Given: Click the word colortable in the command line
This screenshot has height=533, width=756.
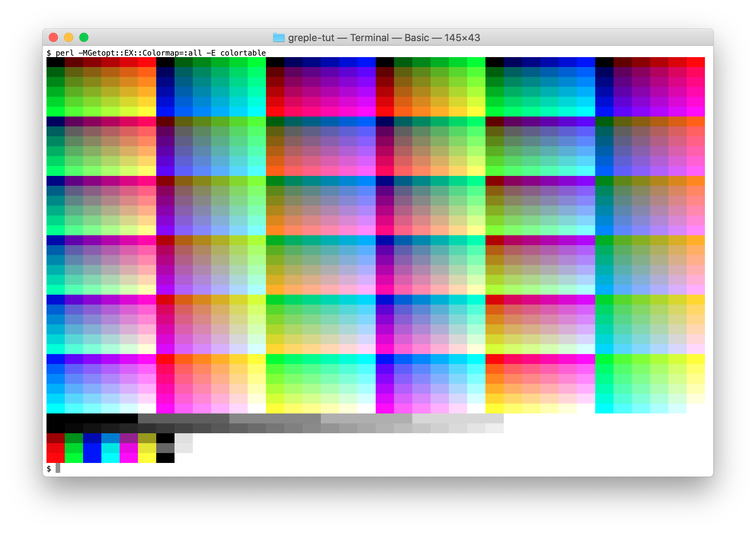Looking at the screenshot, I should point(243,53).
